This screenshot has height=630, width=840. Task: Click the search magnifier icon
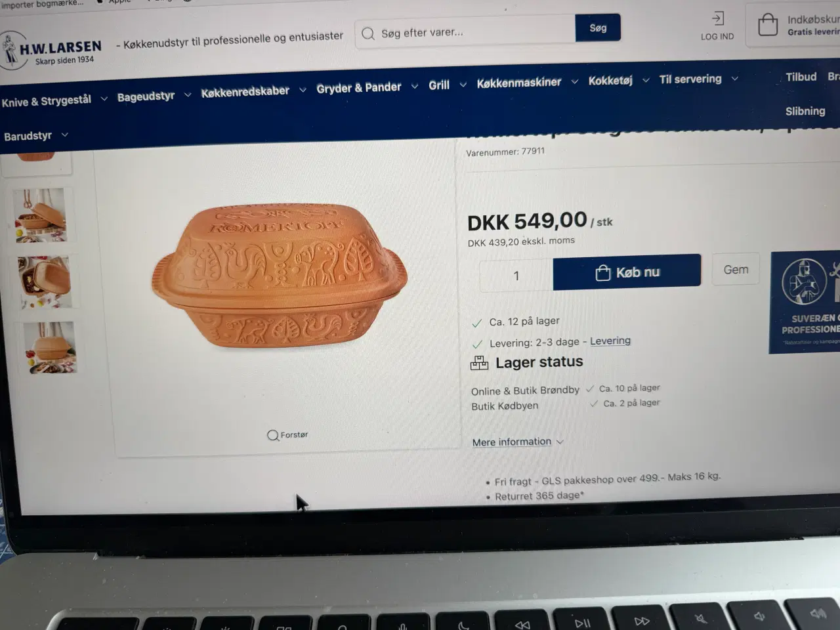click(x=368, y=33)
